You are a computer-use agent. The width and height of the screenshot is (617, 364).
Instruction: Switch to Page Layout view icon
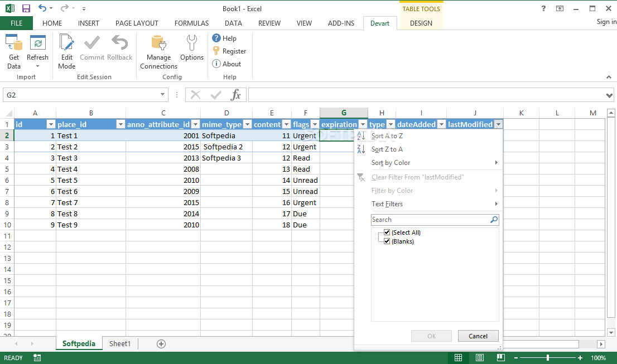(x=479, y=358)
